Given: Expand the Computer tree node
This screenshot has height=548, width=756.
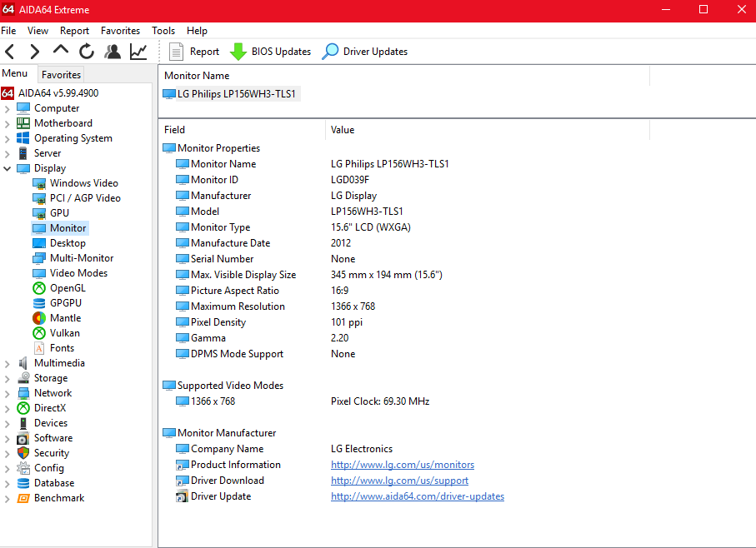Looking at the screenshot, I should [8, 109].
